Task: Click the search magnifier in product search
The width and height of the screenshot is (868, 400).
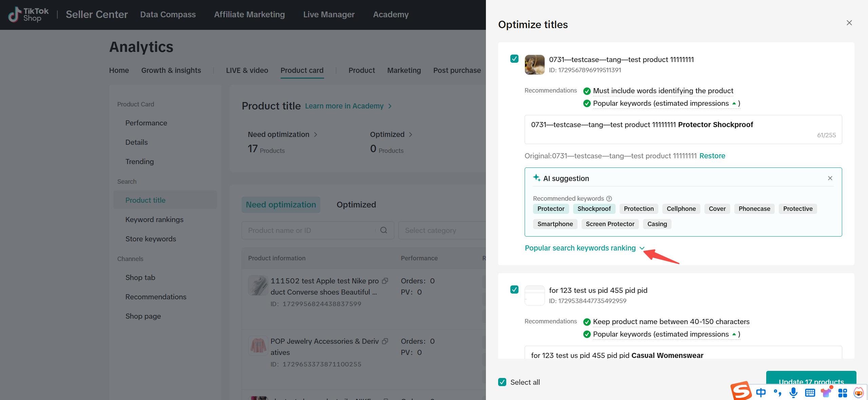Action: (x=383, y=231)
